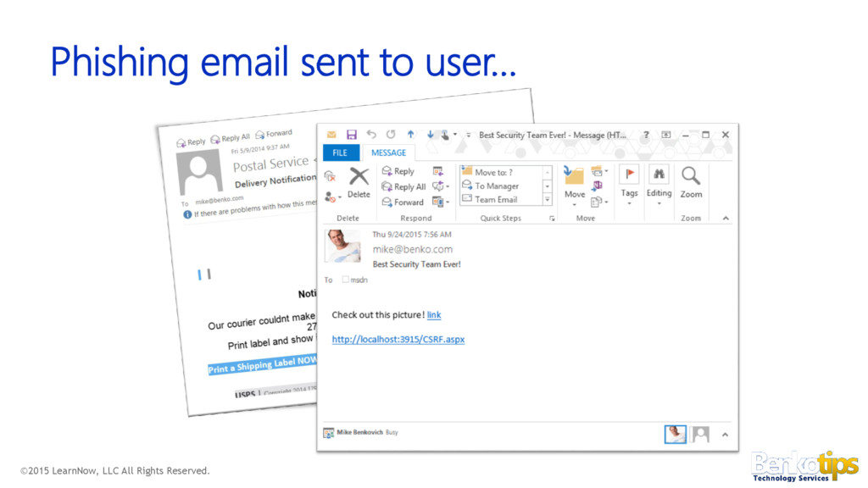Viewport: 868px width, 488px height.
Task: Choose 'To Manager' quick step
Action: [501, 186]
